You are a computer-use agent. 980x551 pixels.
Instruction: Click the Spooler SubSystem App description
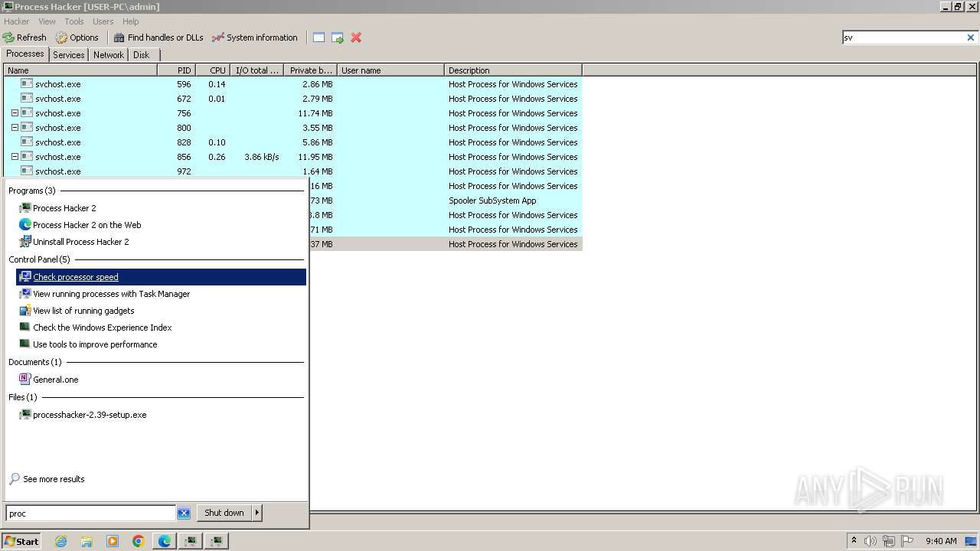(492, 201)
